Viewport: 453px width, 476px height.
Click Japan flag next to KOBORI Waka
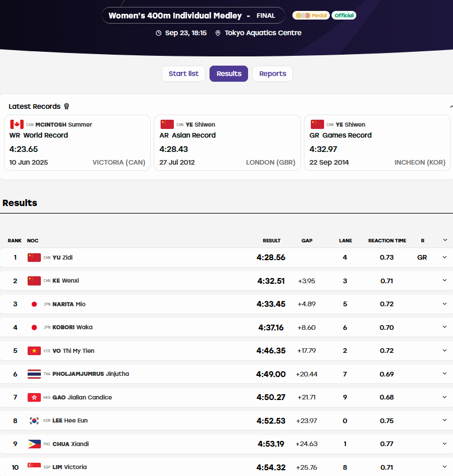coord(34,328)
